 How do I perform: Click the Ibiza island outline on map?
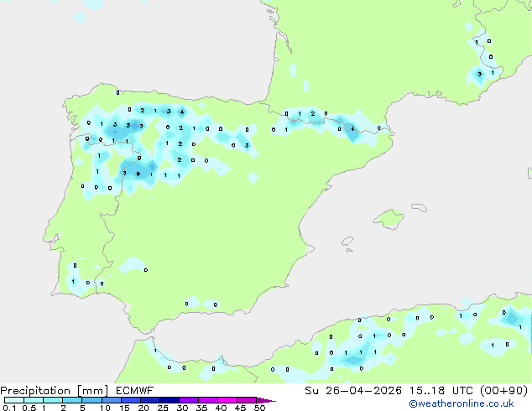[x=347, y=242]
